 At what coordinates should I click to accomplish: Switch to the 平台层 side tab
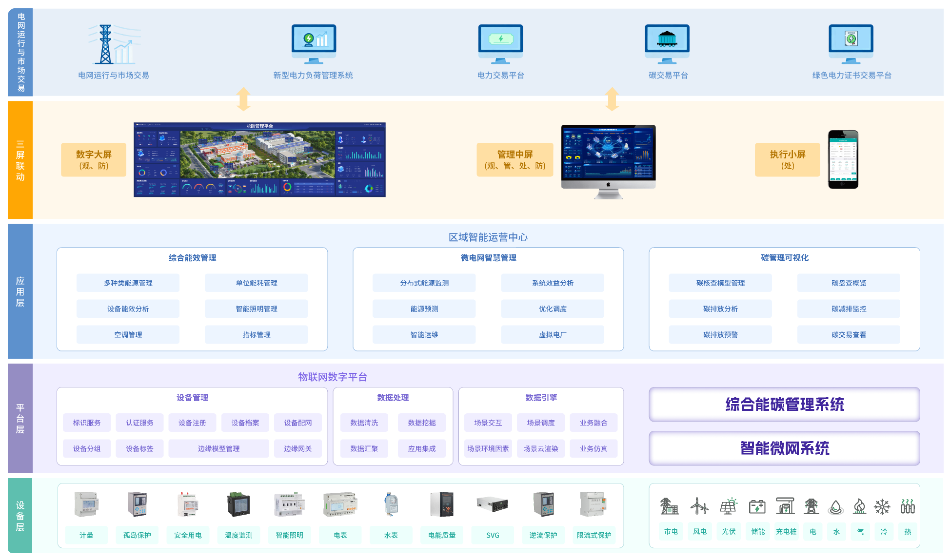(x=20, y=418)
